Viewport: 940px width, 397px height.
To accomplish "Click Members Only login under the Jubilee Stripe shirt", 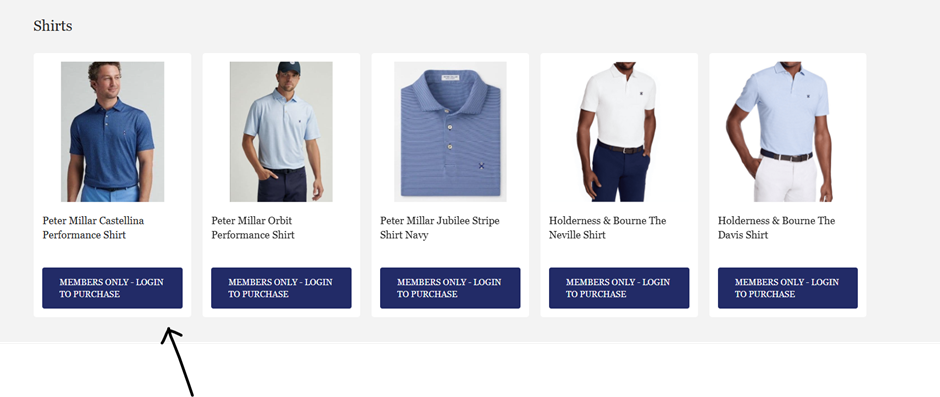I will click(x=450, y=288).
